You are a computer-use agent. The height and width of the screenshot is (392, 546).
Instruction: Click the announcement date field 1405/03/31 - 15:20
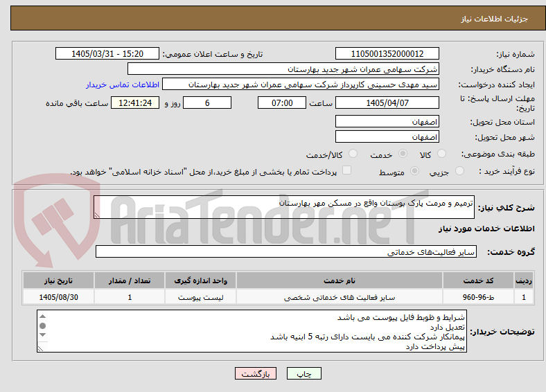click(x=107, y=53)
